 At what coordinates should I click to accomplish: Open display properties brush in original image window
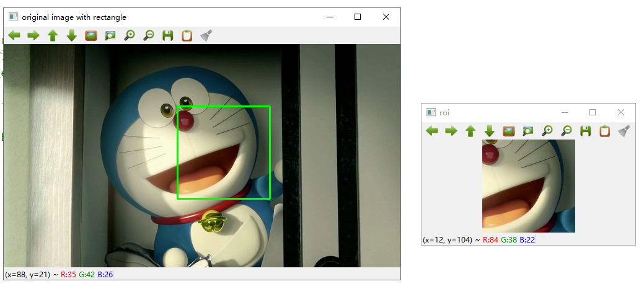click(206, 35)
